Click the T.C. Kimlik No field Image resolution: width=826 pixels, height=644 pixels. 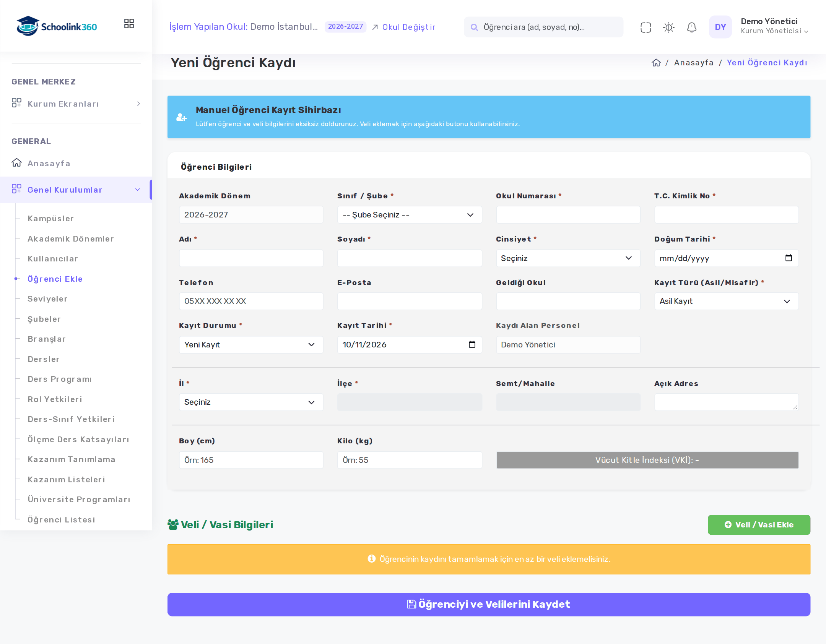pos(726,215)
